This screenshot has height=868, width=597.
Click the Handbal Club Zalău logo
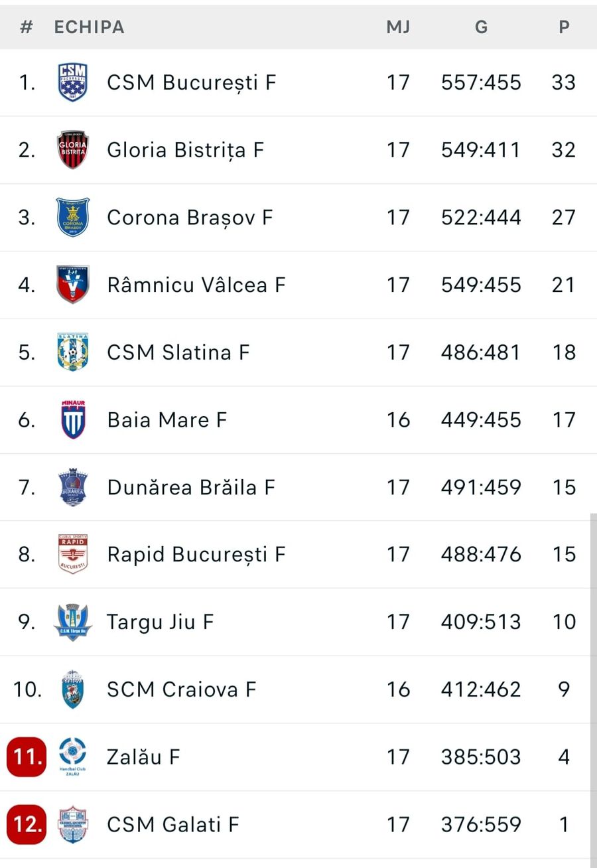(x=73, y=757)
